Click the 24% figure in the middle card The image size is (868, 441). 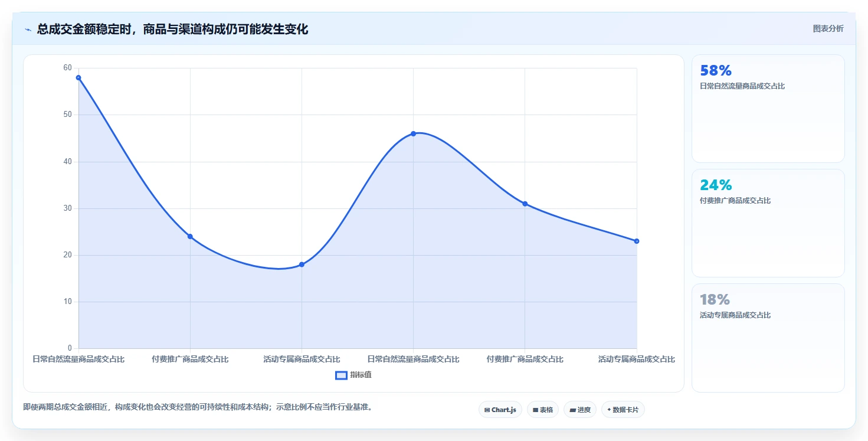(x=716, y=185)
